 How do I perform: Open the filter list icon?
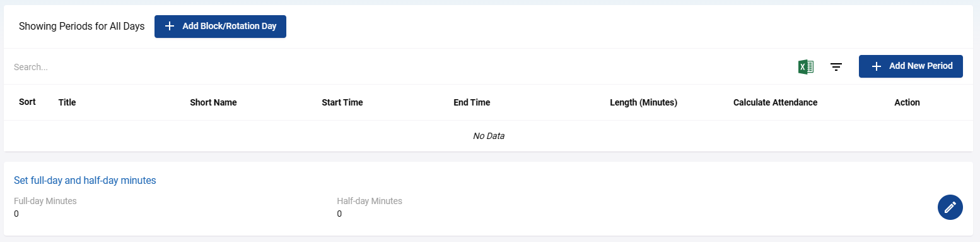point(836,66)
